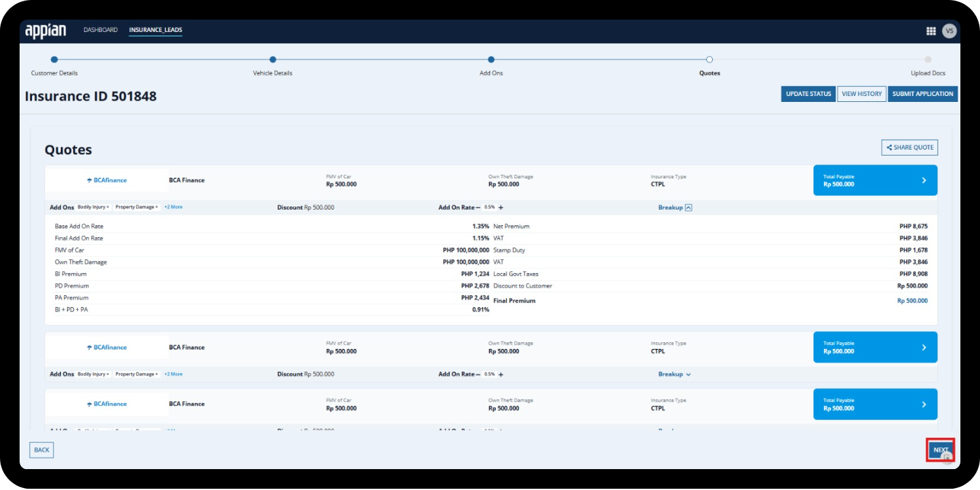The image size is (980, 490).
Task: Go to Vehicle Details step
Action: pyautogui.click(x=272, y=59)
